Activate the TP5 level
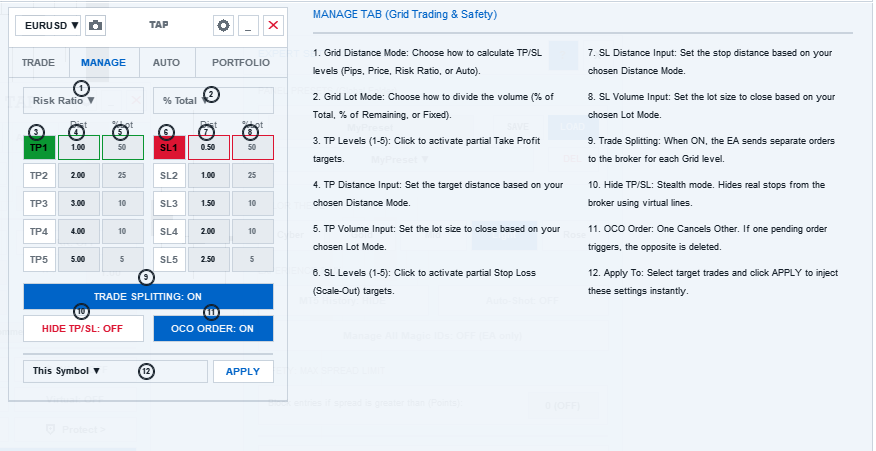This screenshot has width=876, height=451. 39,259
